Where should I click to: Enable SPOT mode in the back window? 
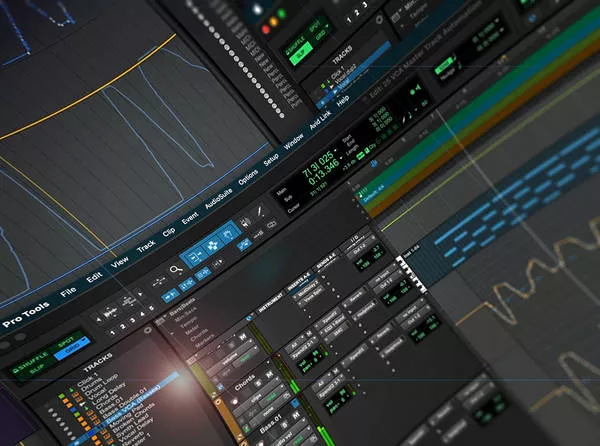314,26
